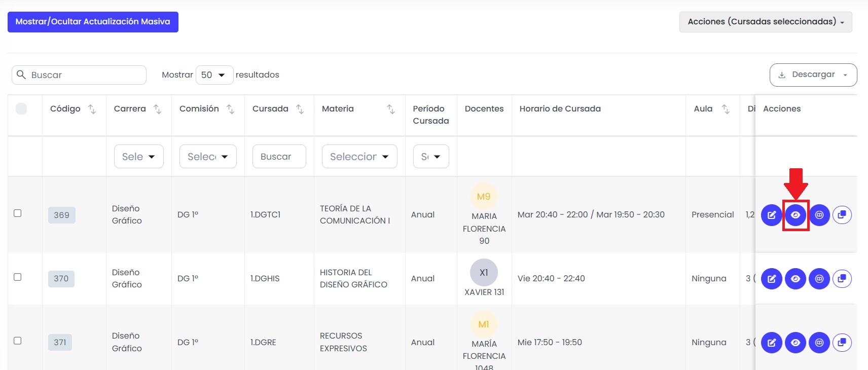Image resolution: width=868 pixels, height=370 pixels.
Task: Click circular target icon for row 371
Action: click(x=819, y=343)
